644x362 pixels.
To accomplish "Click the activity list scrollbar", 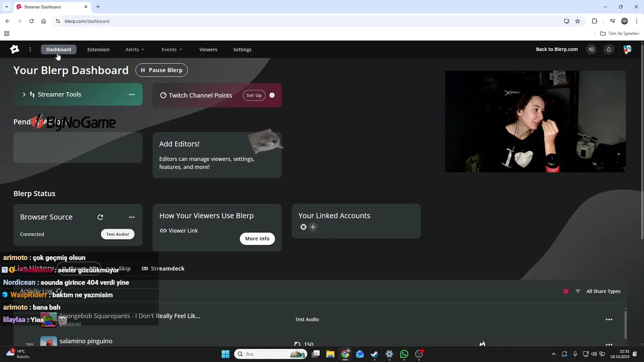I will click(x=626, y=324).
